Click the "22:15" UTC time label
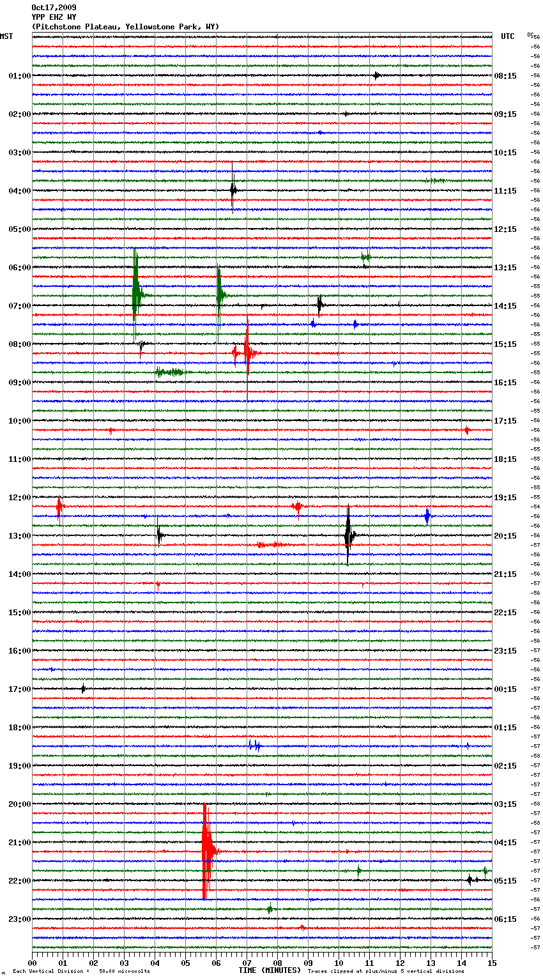Image resolution: width=543 pixels, height=980 pixels. point(505,613)
